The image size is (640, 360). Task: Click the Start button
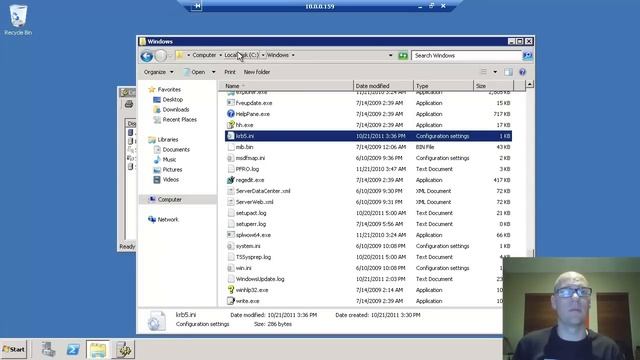click(x=13, y=349)
